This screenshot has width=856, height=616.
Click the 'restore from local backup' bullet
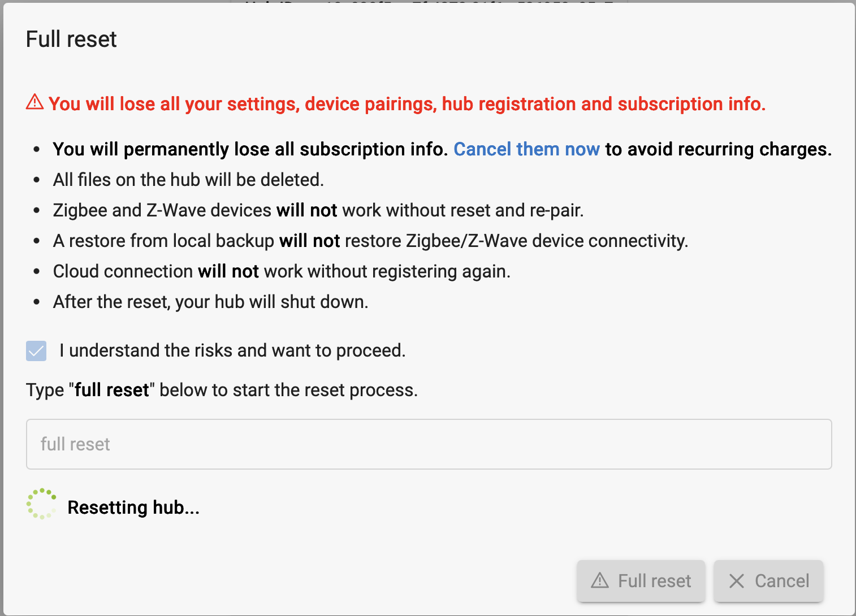371,241
